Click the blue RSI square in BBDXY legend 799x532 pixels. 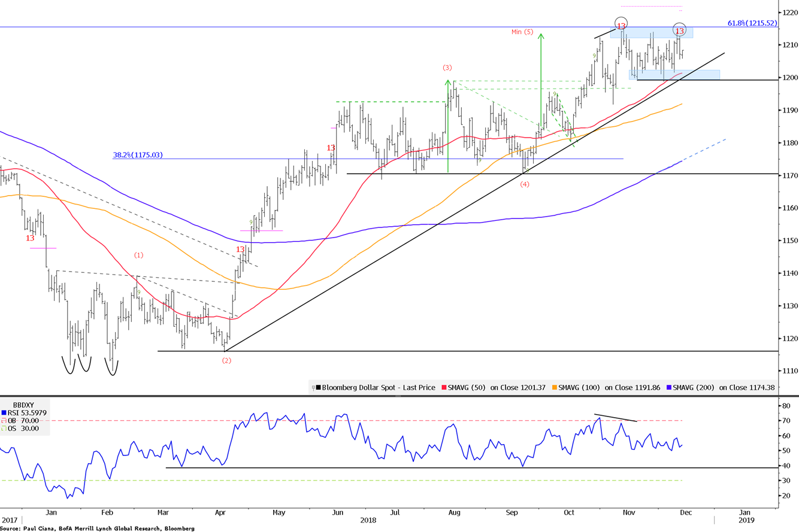(3, 412)
